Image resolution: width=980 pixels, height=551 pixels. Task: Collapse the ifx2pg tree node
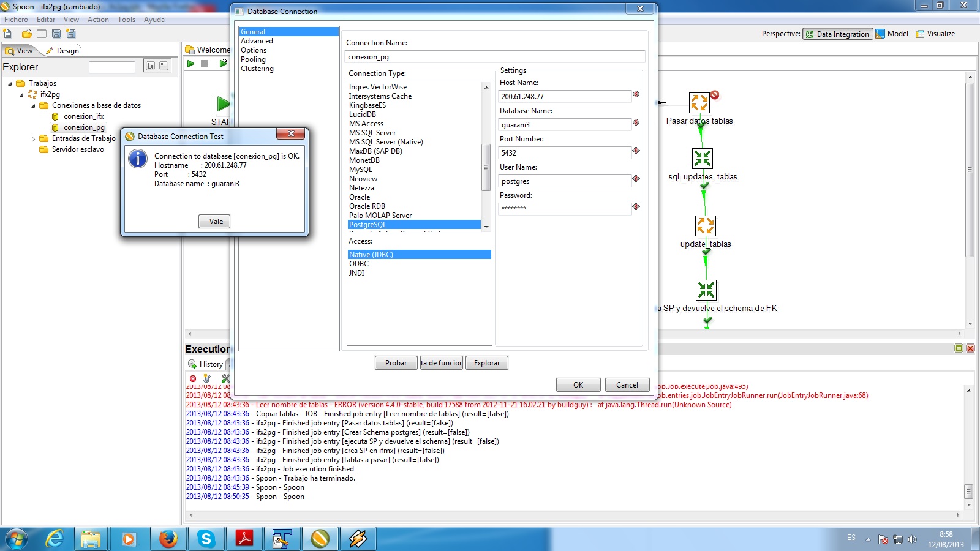coord(21,94)
